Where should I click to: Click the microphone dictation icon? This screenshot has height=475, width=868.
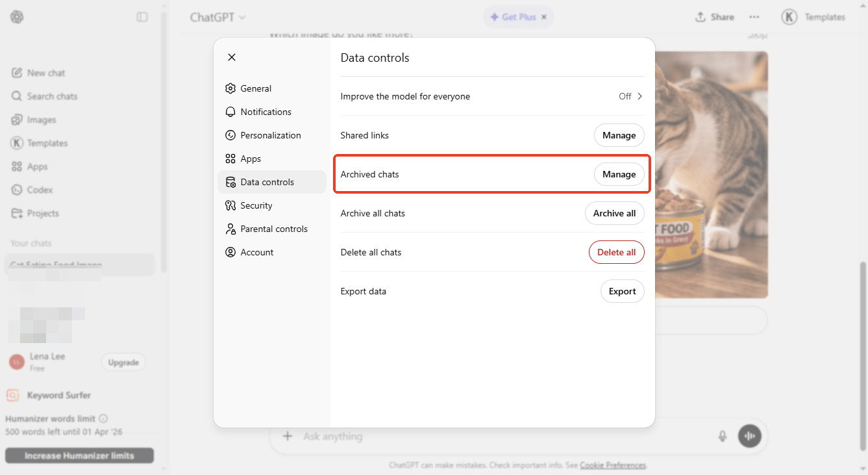pos(722,436)
